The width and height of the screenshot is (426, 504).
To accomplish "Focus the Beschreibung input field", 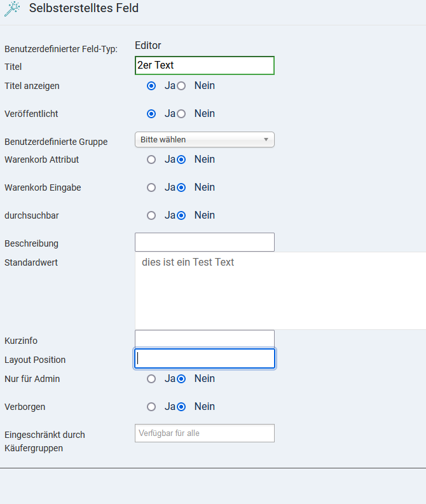I will [x=204, y=242].
